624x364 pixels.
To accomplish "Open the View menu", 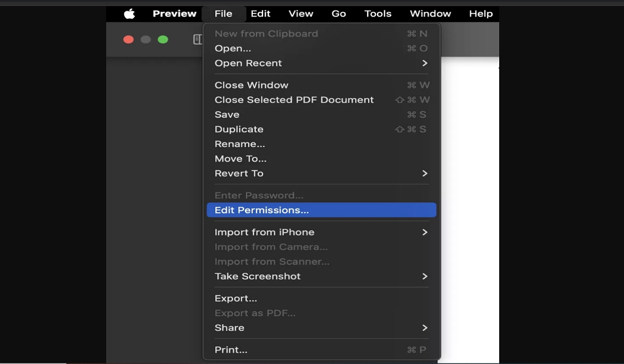I will [301, 14].
